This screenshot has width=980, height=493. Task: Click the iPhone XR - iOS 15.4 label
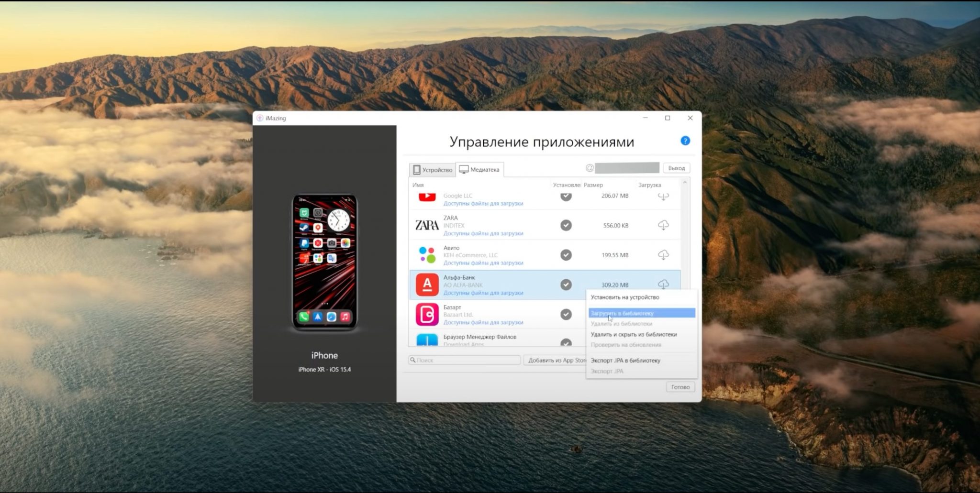(324, 369)
